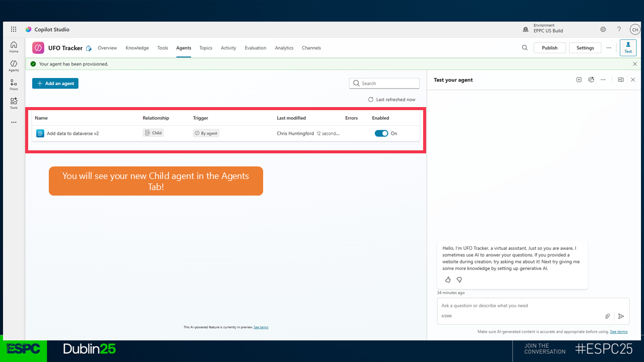Click the Add an agent button
The width and height of the screenshot is (644, 362).
click(x=55, y=83)
